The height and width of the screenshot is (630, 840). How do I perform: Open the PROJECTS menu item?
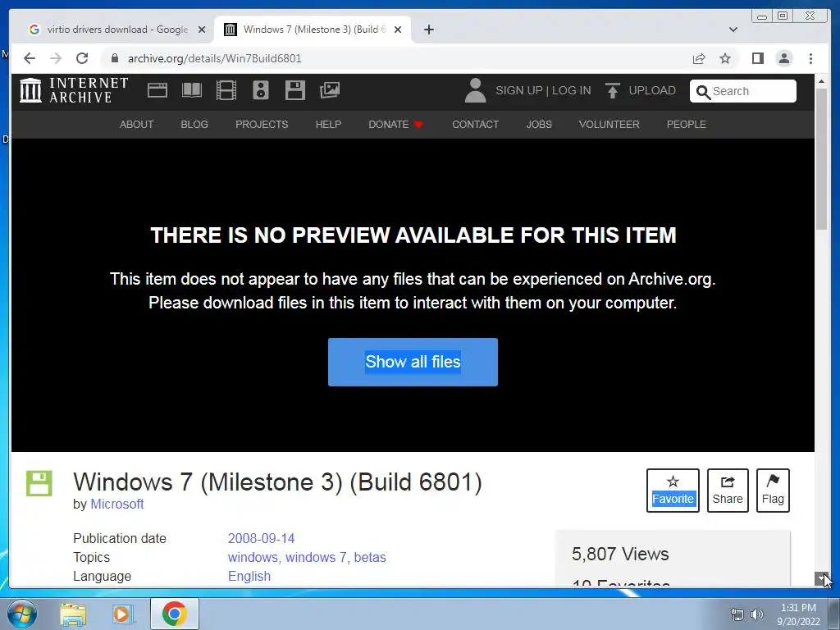(262, 125)
